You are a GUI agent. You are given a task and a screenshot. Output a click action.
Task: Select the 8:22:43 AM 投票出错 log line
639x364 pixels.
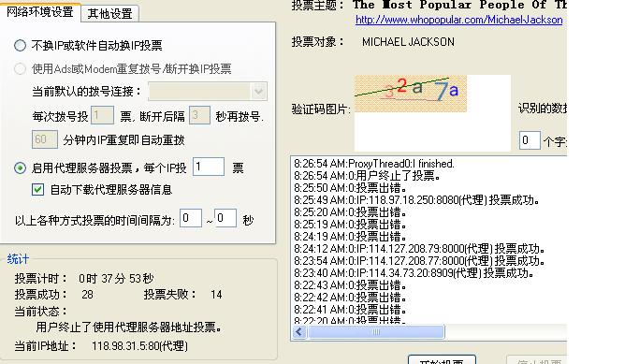(x=350, y=285)
